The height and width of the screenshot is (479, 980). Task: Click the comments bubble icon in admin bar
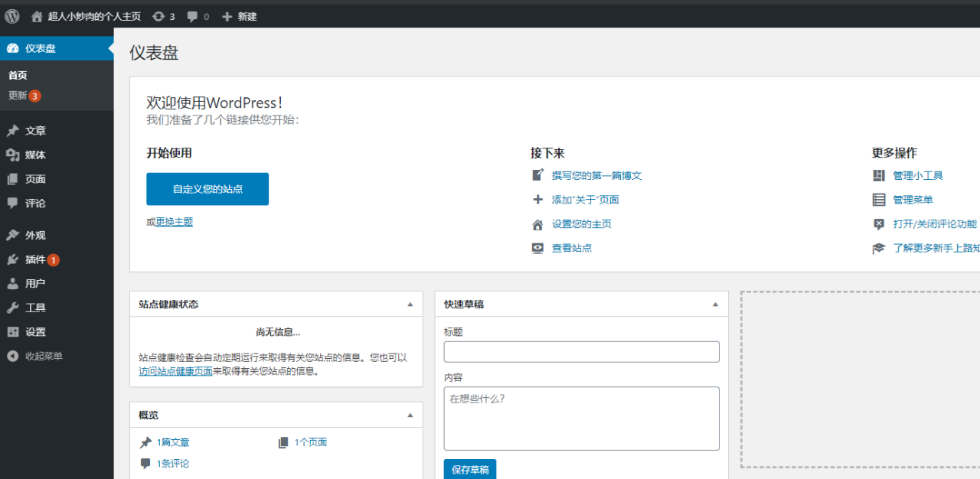tap(192, 16)
